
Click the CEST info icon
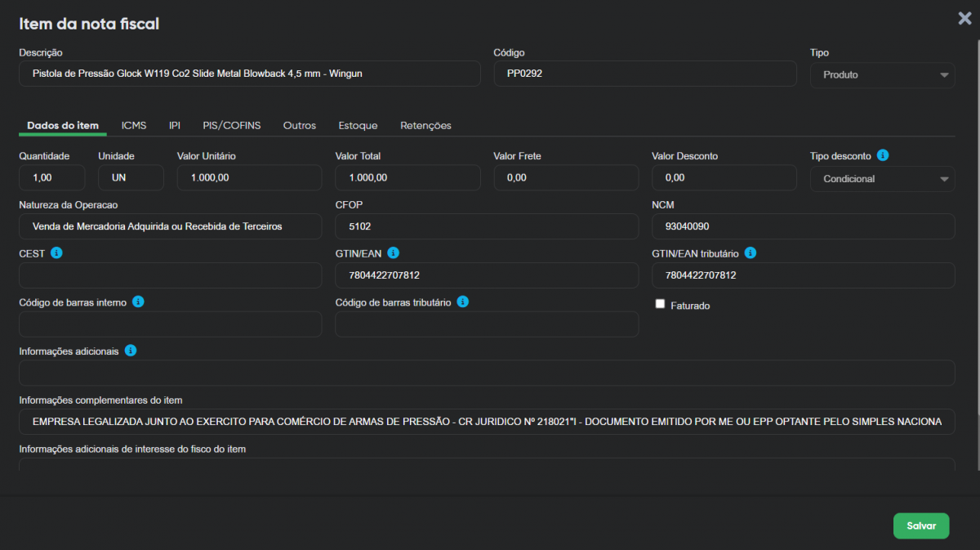(x=56, y=253)
